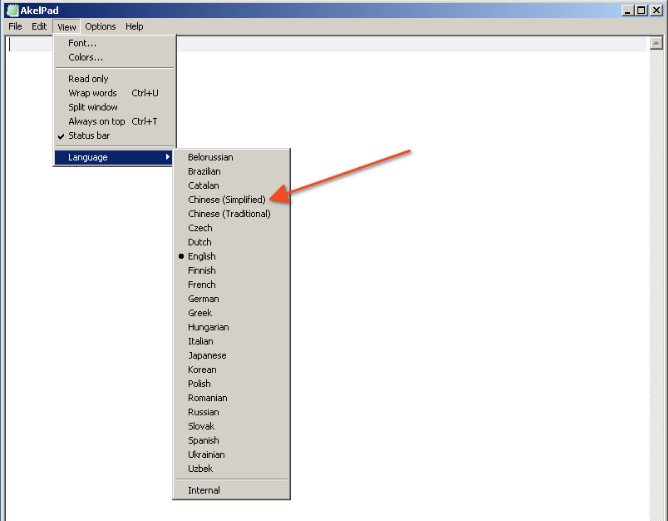Image resolution: width=668 pixels, height=521 pixels.
Task: Choose Font... from View menu
Action: pyautogui.click(x=82, y=44)
